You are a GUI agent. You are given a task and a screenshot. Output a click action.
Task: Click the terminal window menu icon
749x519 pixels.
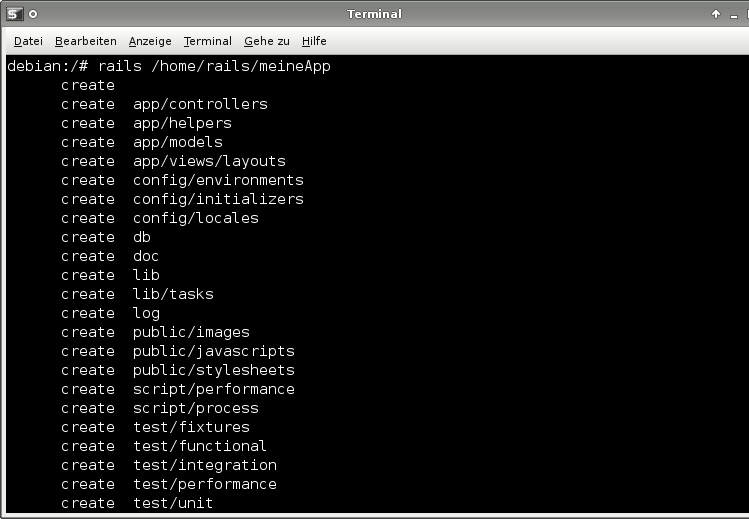(14, 14)
